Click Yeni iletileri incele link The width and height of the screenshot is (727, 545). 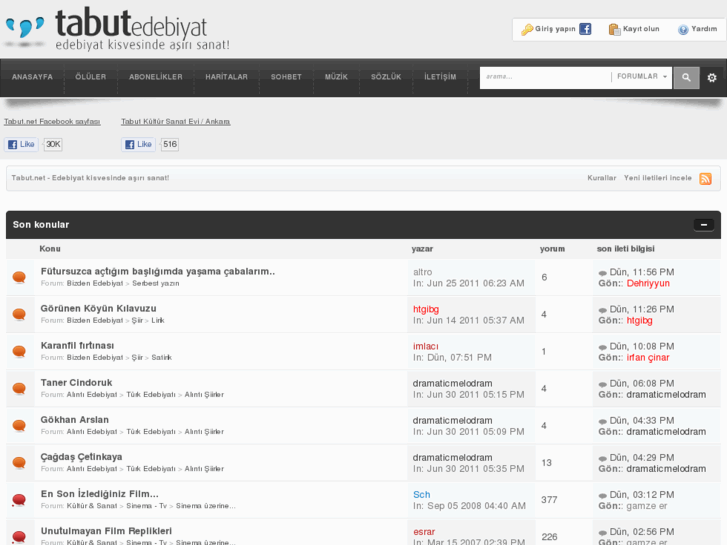click(x=657, y=178)
